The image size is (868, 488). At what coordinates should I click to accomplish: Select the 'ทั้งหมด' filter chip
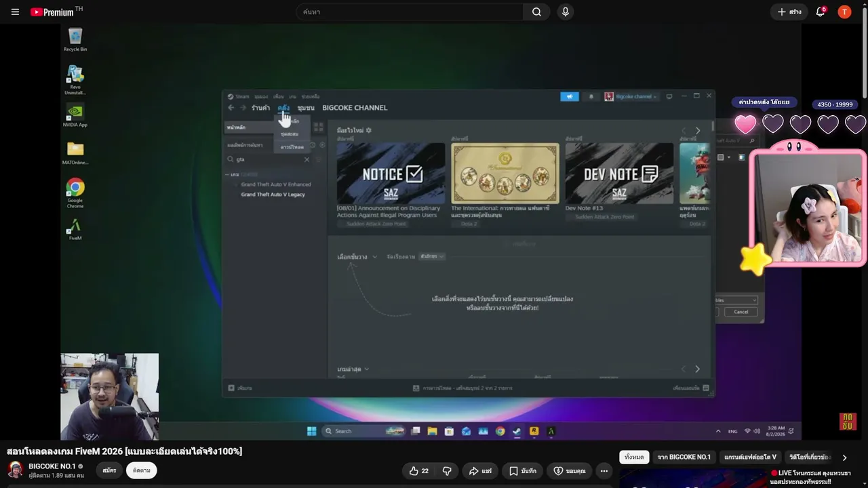click(x=634, y=457)
